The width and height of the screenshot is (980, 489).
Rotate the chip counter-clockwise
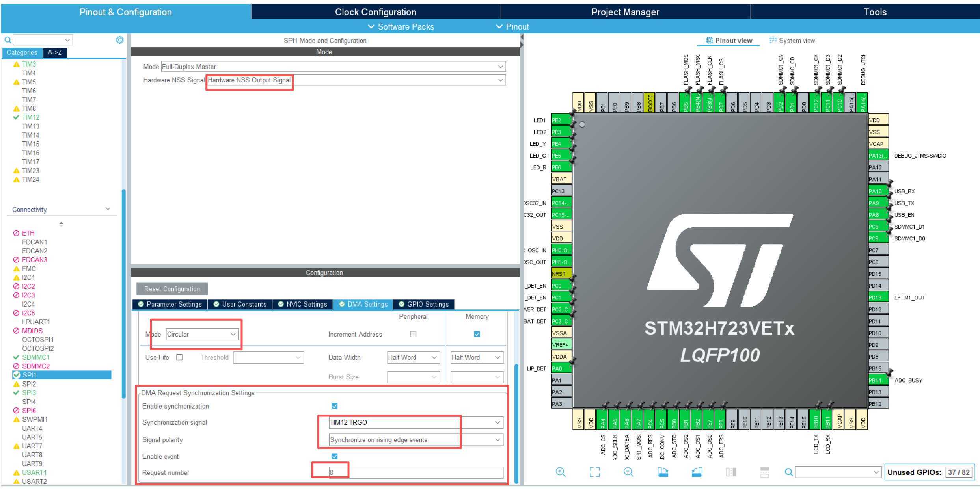697,472
